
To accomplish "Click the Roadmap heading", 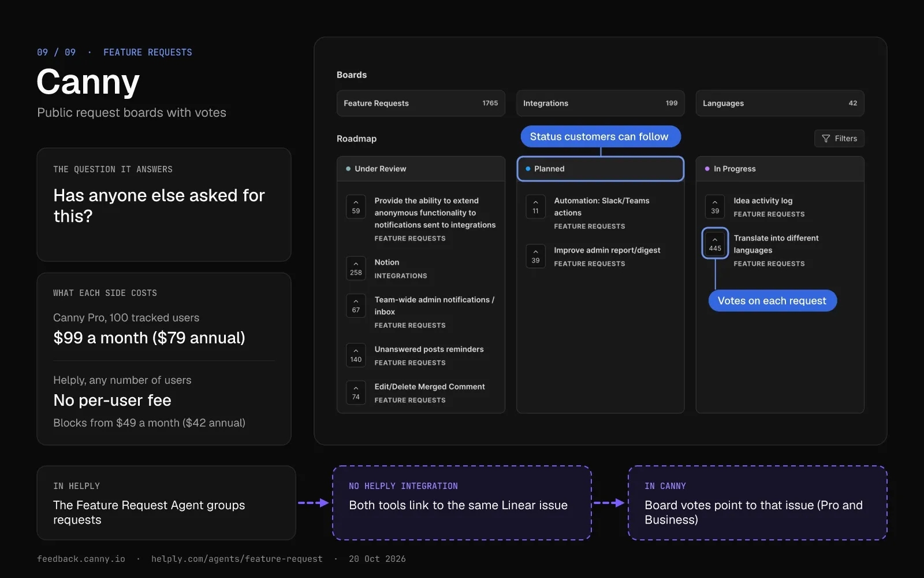I will tap(356, 139).
